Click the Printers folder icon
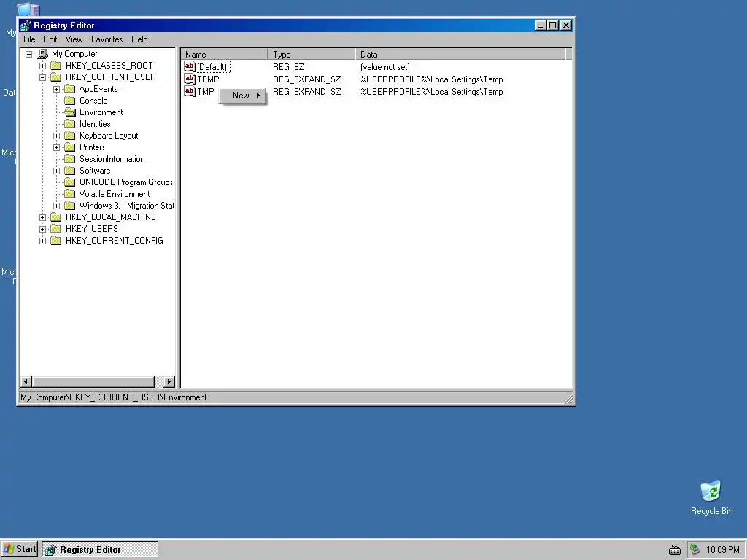The image size is (747, 560). tap(69, 147)
